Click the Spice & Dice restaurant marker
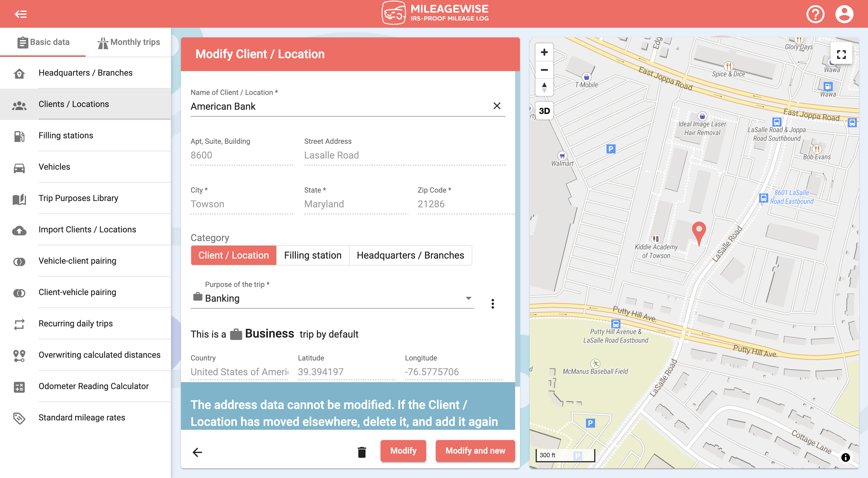 728,66
